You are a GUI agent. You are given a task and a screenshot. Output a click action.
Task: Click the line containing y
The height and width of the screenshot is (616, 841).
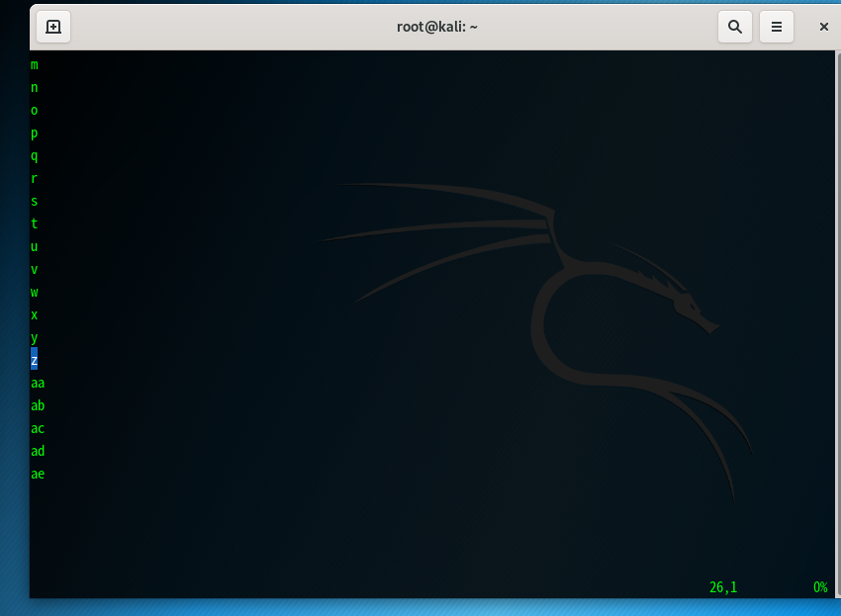(35, 338)
